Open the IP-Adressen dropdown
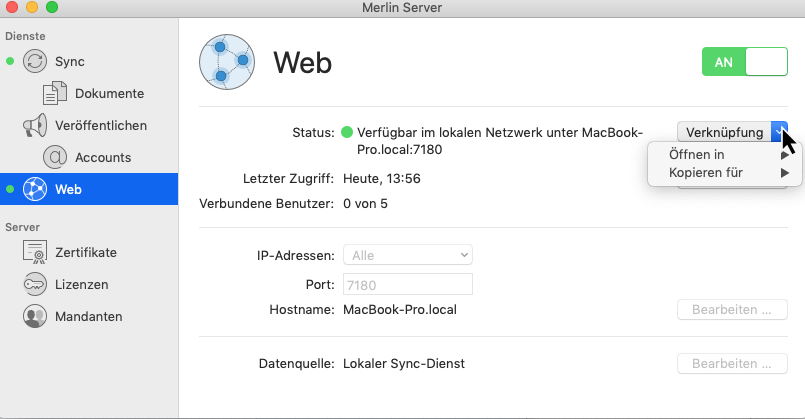This screenshot has height=419, width=805. click(408, 256)
